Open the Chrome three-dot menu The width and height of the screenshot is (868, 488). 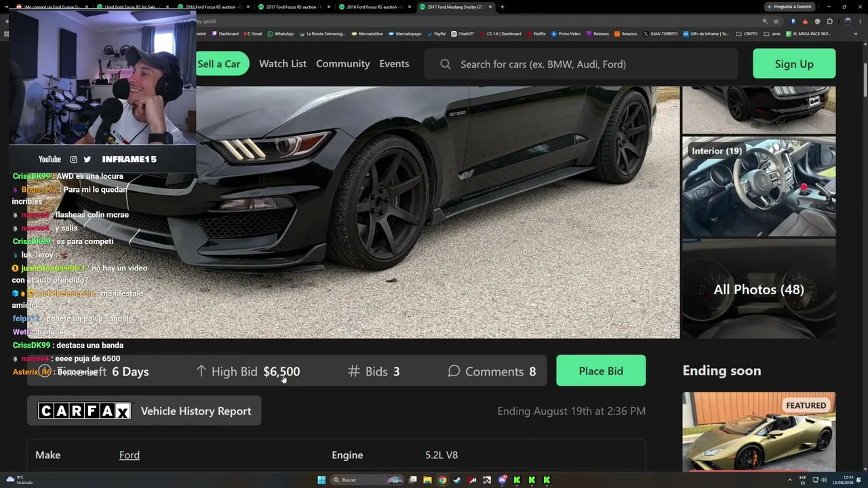coord(859,21)
